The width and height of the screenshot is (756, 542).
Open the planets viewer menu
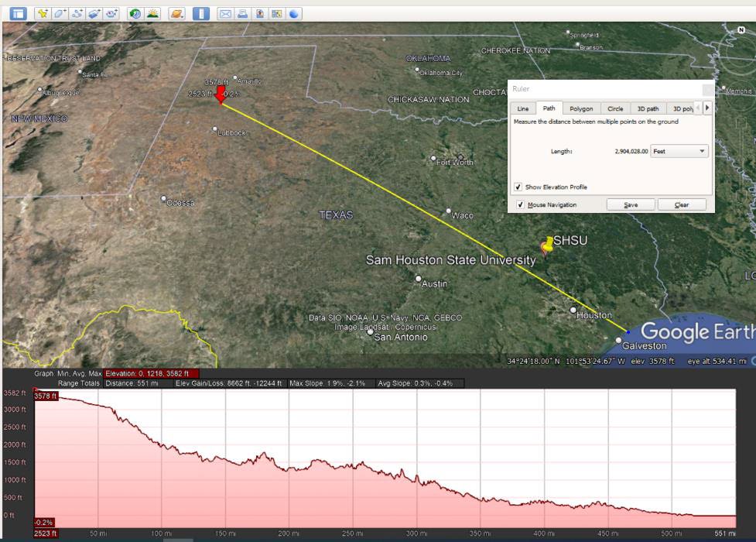click(x=176, y=12)
